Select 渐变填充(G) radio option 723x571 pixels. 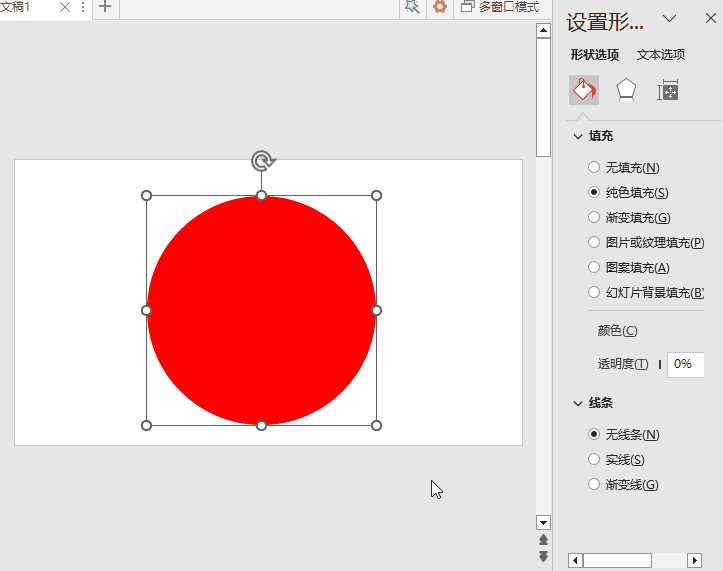click(x=629, y=217)
